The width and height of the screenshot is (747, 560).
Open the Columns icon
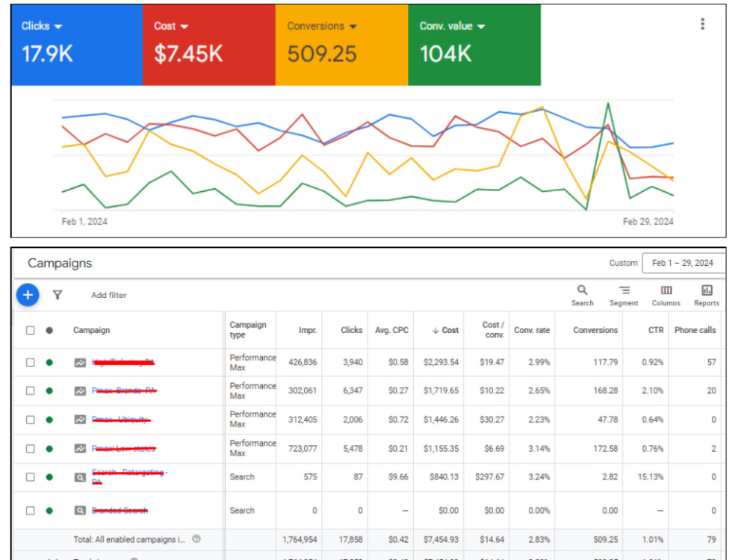[x=666, y=290]
